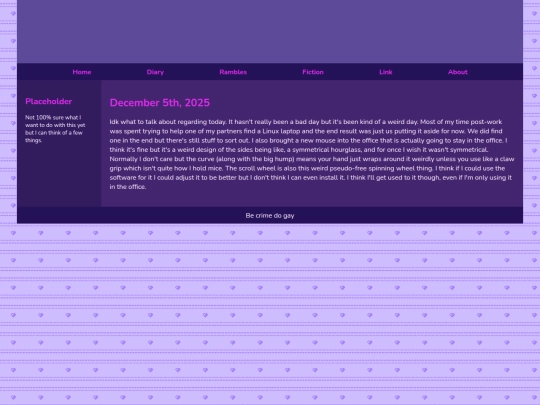The height and width of the screenshot is (405, 540).
Task: Go to the Diary page
Action: point(155,72)
